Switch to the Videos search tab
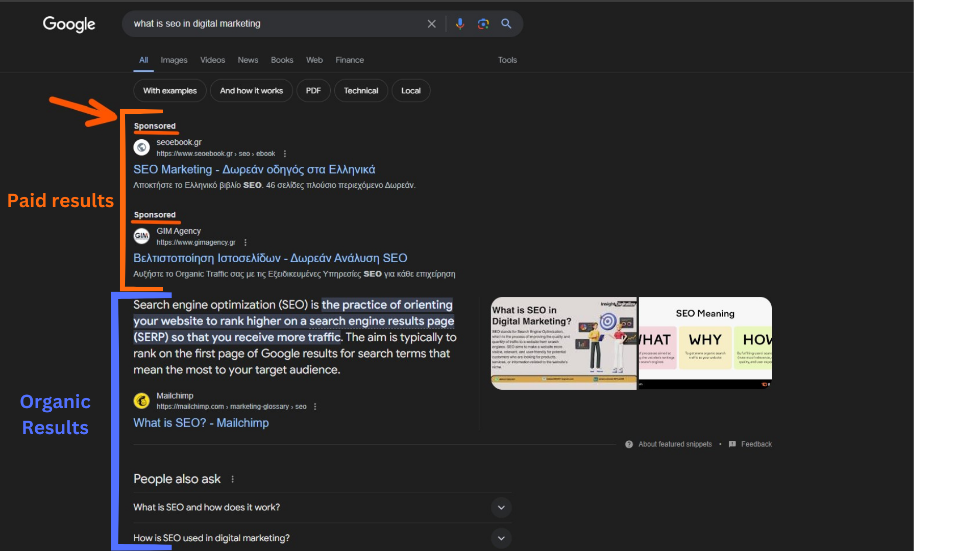Screen dimensions: 980x551 212,59
